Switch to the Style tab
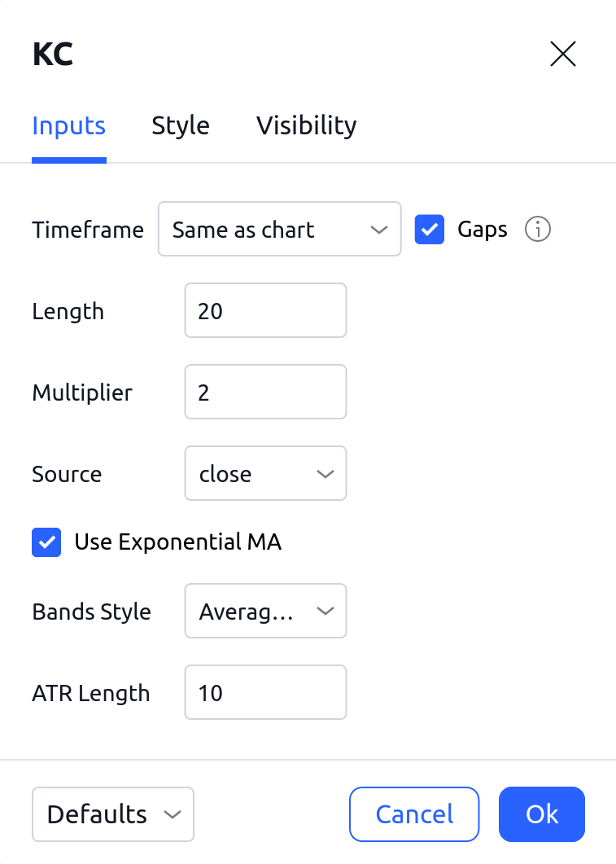This screenshot has height=864, width=616. (x=181, y=125)
